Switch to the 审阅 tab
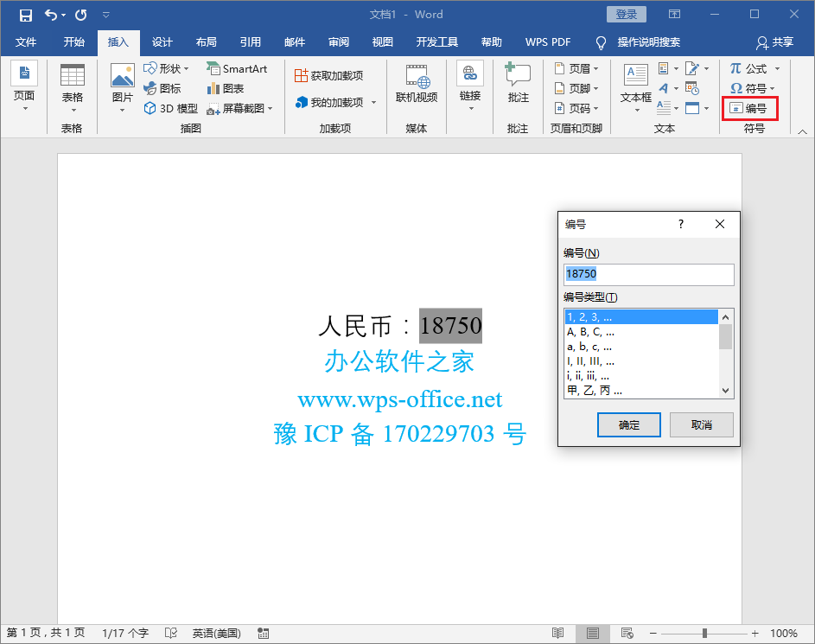Screen dimensions: 815x644 point(339,42)
